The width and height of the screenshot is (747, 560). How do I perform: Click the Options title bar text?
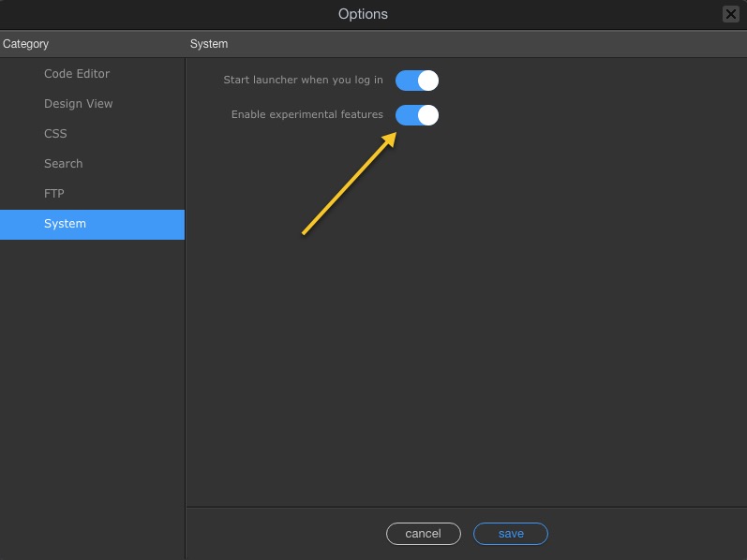363,14
